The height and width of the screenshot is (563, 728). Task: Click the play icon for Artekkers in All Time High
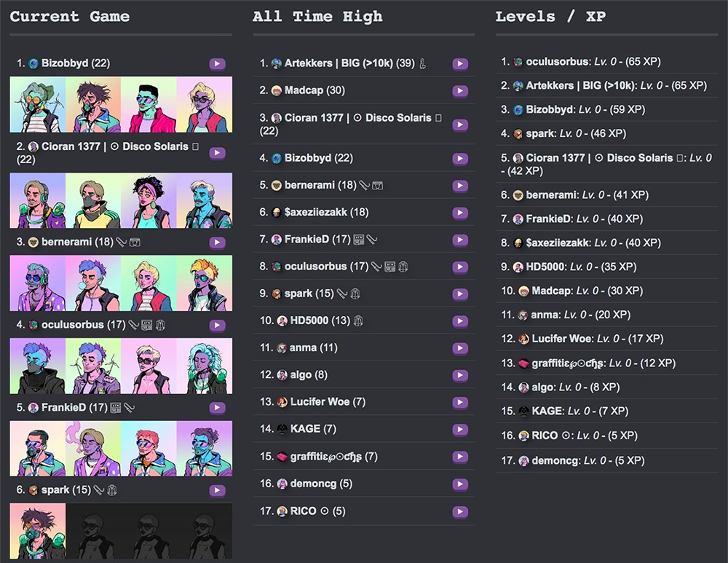point(459,64)
